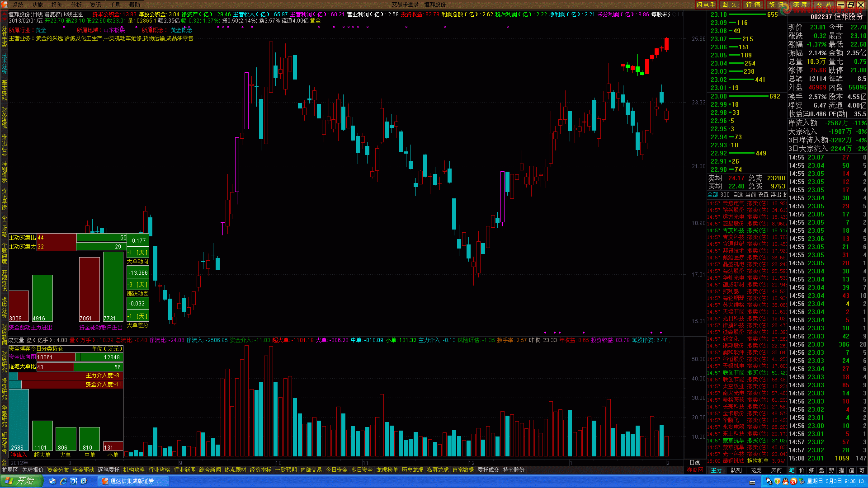Filter alerts list by 自选

(x=738, y=195)
